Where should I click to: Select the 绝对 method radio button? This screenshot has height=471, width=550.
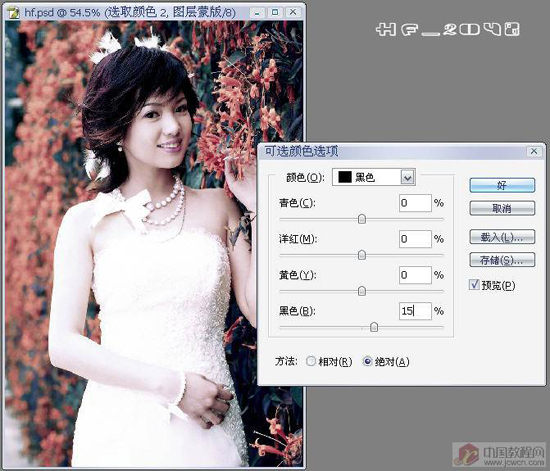point(367,361)
